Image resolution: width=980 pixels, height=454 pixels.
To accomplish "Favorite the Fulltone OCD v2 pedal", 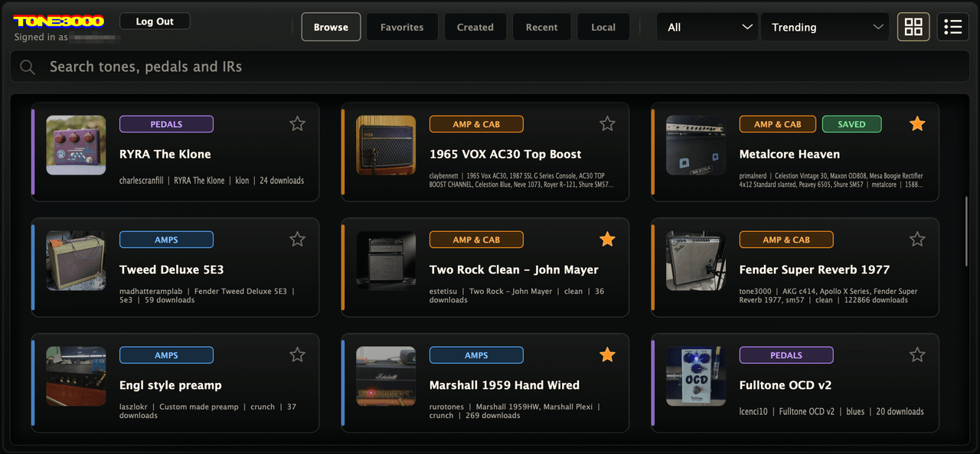I will point(917,354).
